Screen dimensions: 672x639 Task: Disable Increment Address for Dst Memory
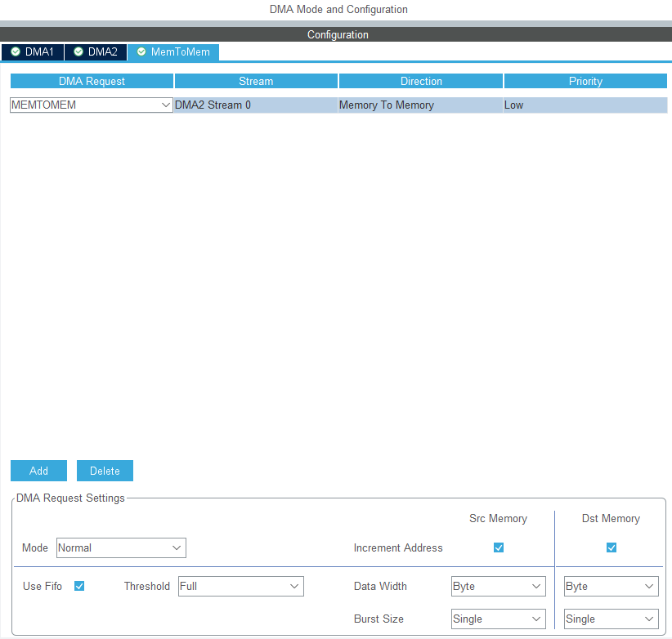(x=611, y=547)
